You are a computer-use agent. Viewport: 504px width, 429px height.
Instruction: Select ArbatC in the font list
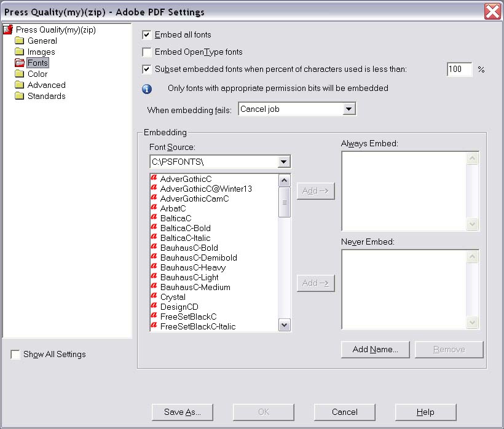(x=173, y=208)
